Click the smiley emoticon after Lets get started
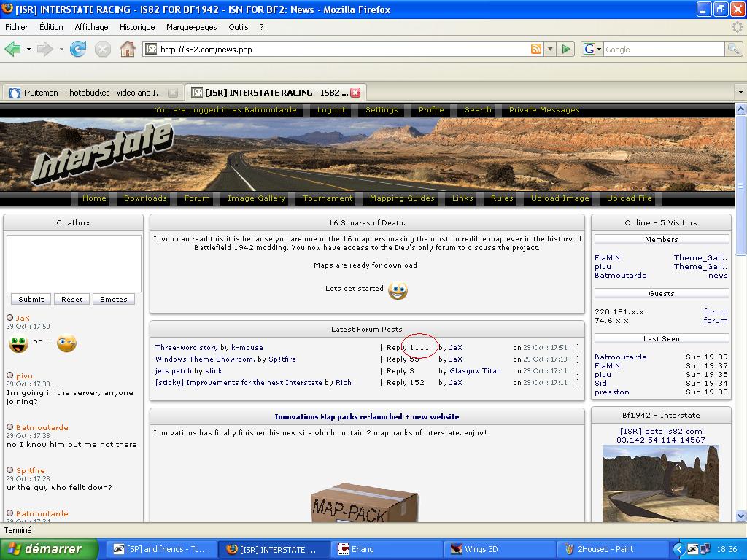The image size is (747, 560). coord(398,290)
